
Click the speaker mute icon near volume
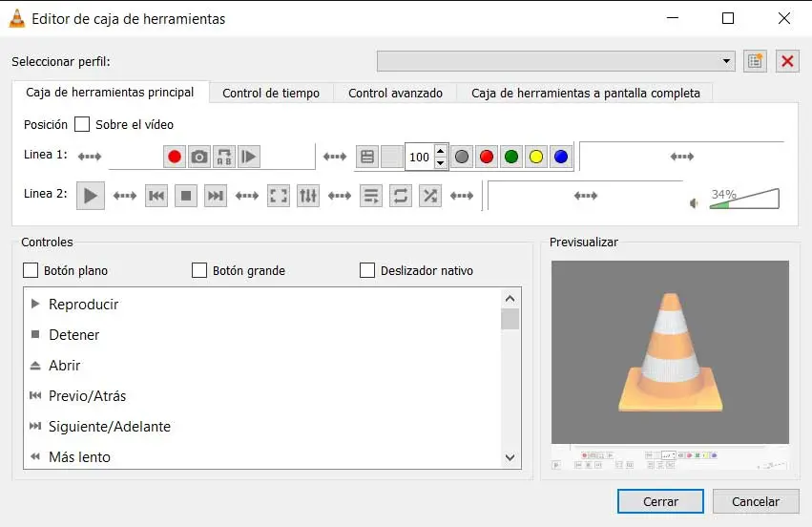694,203
